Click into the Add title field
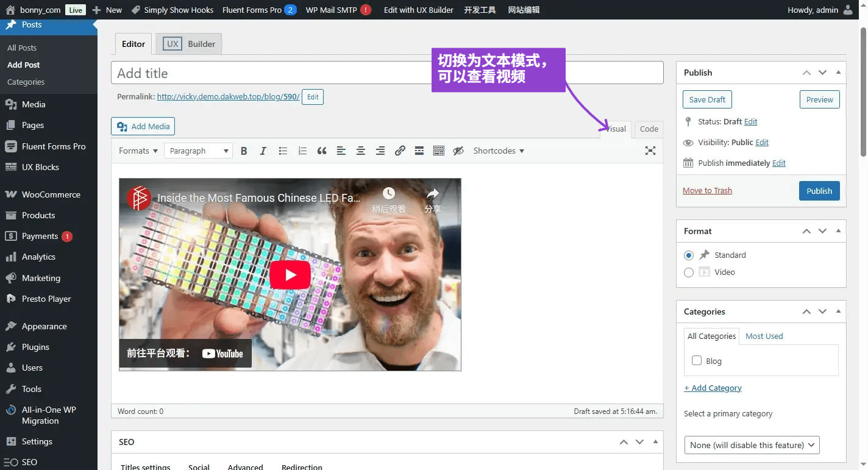This screenshot has width=868, height=470. pyautogui.click(x=387, y=73)
